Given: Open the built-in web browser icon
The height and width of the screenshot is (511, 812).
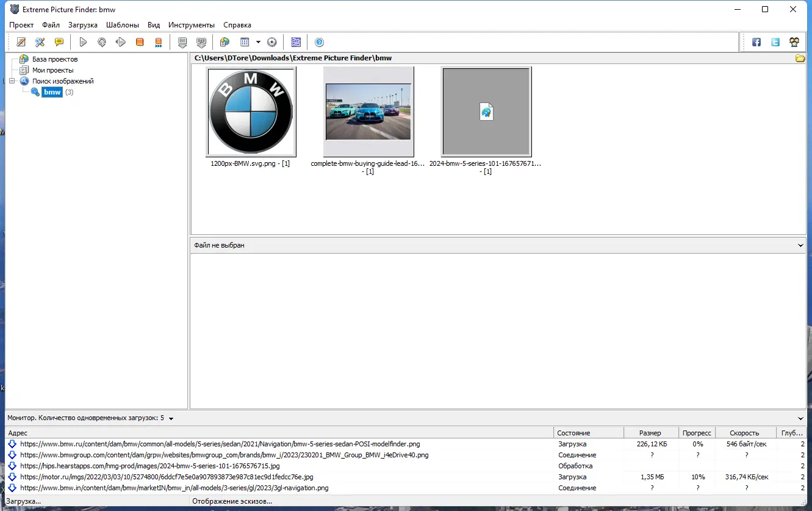Looking at the screenshot, I should point(225,42).
